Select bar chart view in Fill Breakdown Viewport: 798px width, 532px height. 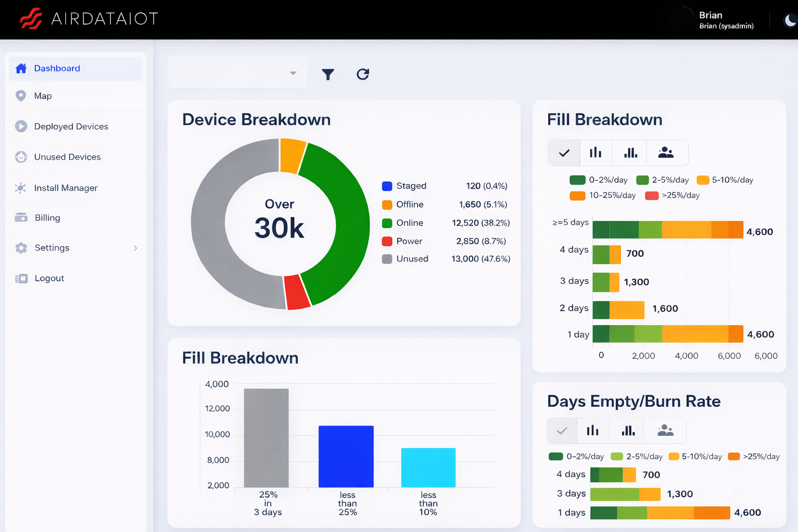pyautogui.click(x=595, y=152)
